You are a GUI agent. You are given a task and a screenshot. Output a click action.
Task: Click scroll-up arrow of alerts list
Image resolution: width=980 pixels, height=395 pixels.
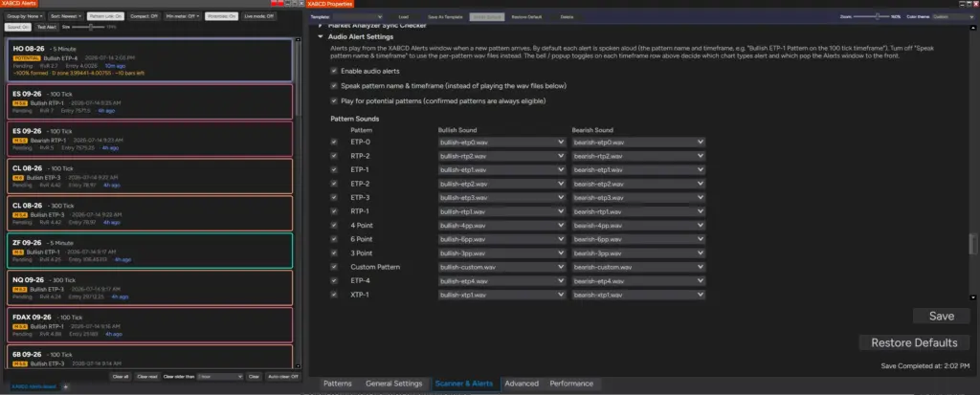coord(299,40)
